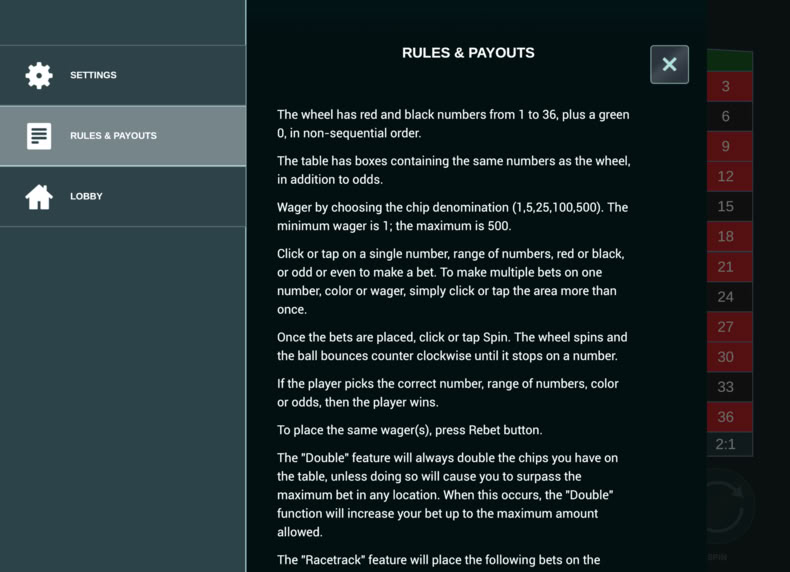The width and height of the screenshot is (790, 572).
Task: Bet on black number 33
Action: point(730,387)
